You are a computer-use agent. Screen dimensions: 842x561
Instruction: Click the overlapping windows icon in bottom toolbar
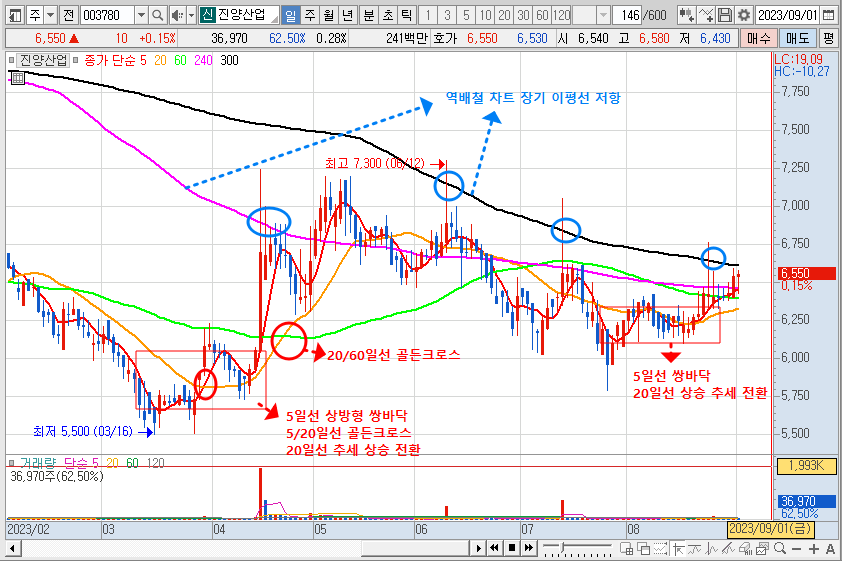point(643,548)
